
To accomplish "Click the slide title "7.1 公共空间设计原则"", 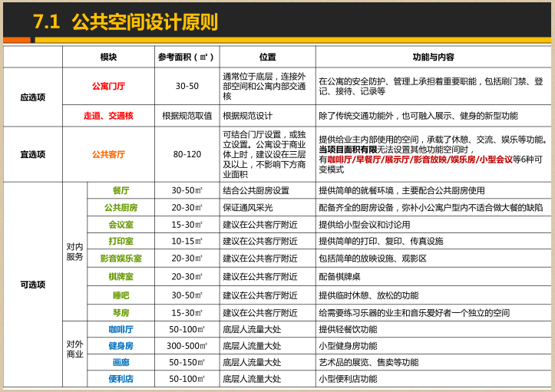I will point(125,21).
